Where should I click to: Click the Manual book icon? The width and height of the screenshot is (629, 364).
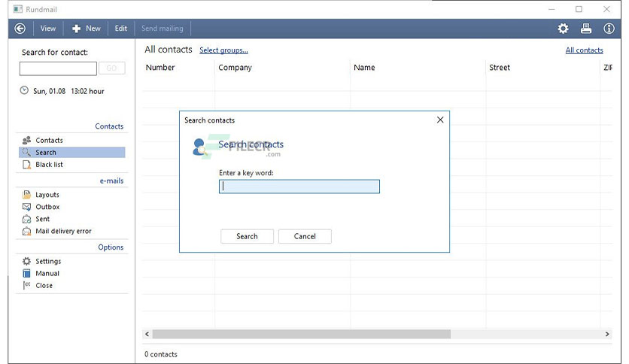(26, 274)
